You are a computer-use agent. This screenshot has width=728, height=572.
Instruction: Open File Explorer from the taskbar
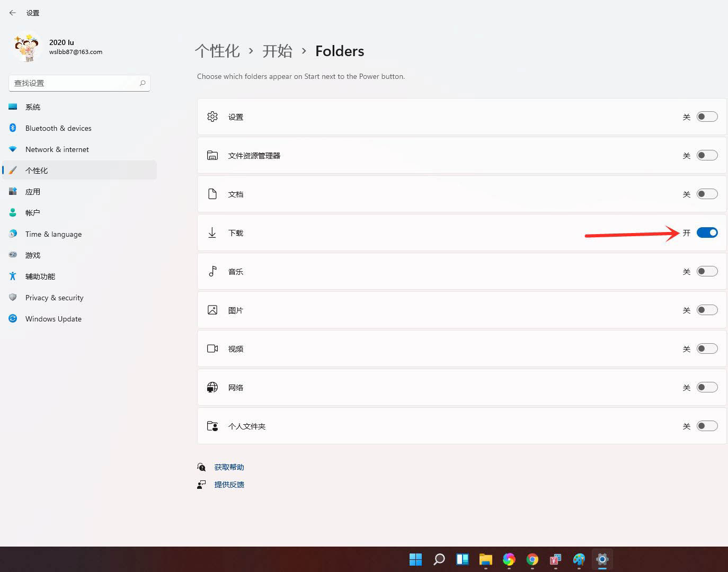[486, 559]
